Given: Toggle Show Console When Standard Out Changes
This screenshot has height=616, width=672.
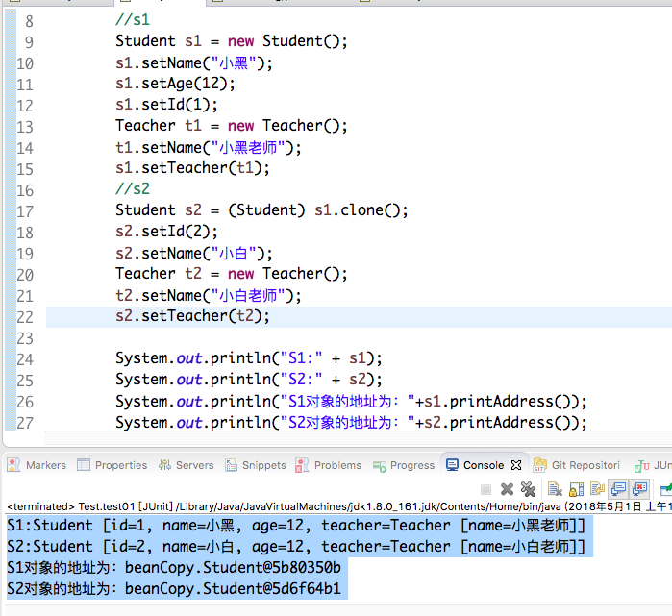Looking at the screenshot, I should coord(618,489).
